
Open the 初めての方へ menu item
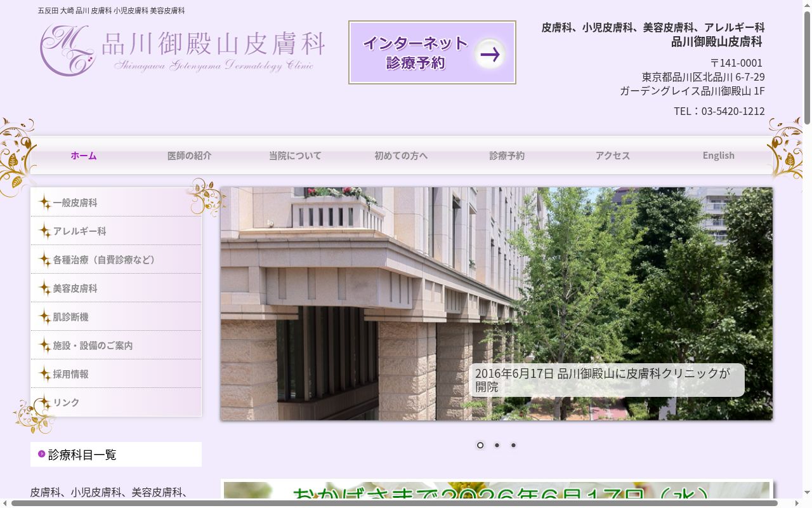point(401,156)
